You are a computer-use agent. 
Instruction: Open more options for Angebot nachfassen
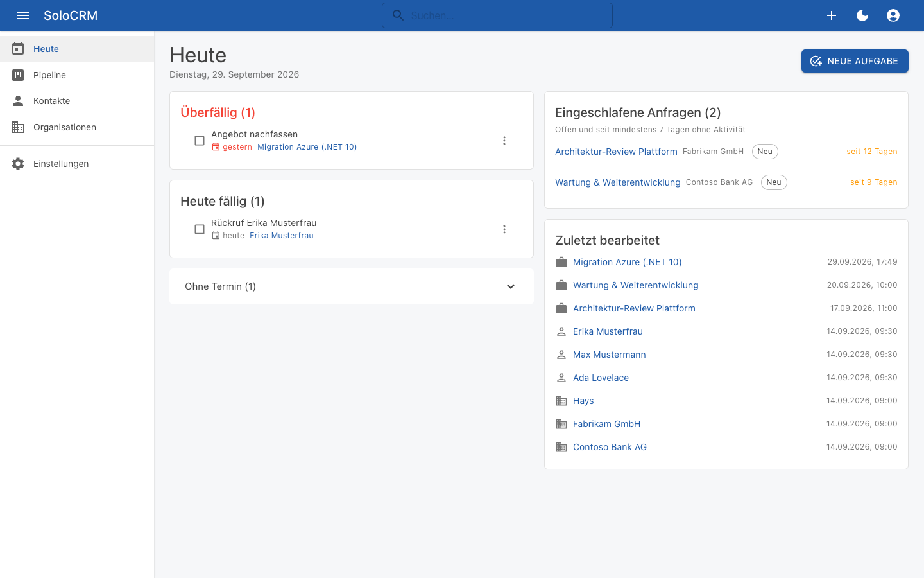click(x=504, y=141)
